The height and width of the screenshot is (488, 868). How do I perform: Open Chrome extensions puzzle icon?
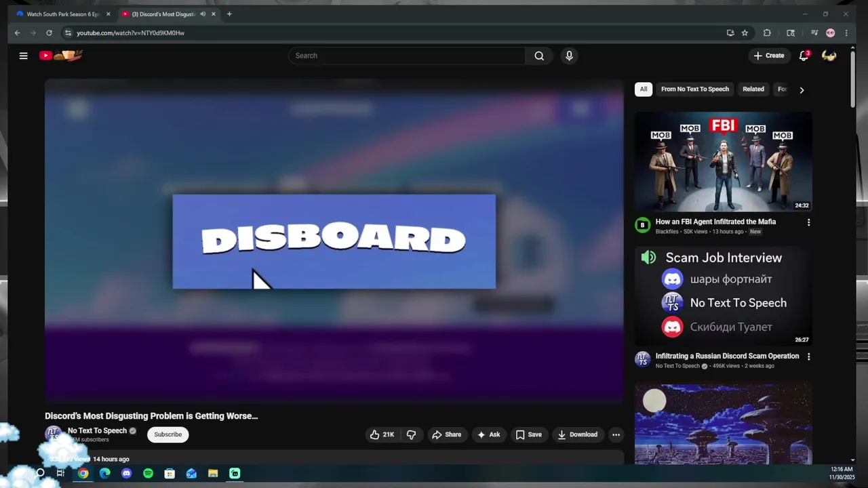coord(767,33)
